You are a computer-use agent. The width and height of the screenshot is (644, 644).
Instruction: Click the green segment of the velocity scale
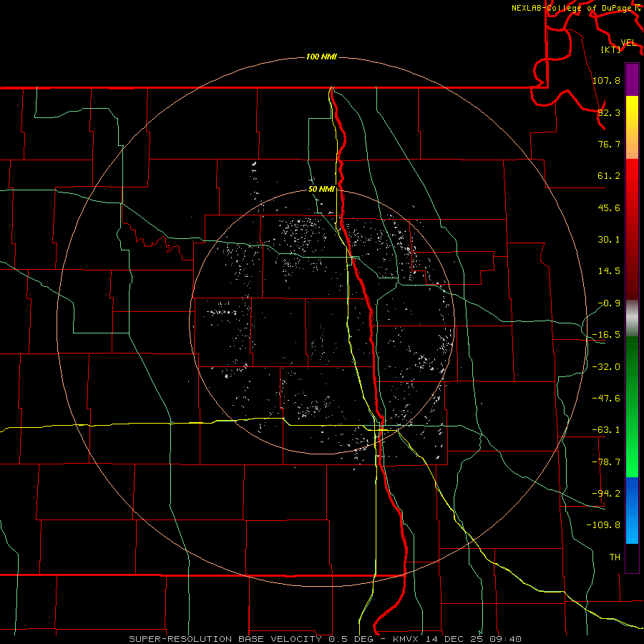click(x=632, y=406)
